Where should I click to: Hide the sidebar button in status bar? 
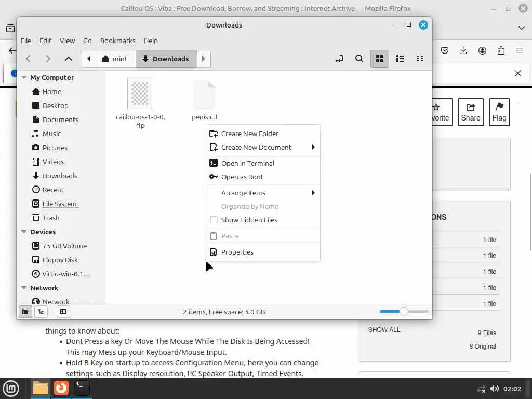pos(63,312)
